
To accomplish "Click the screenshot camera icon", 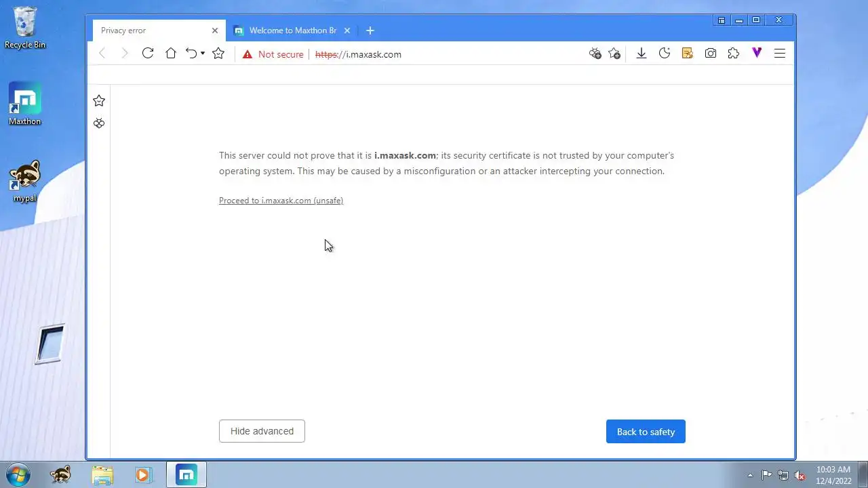I will [711, 53].
